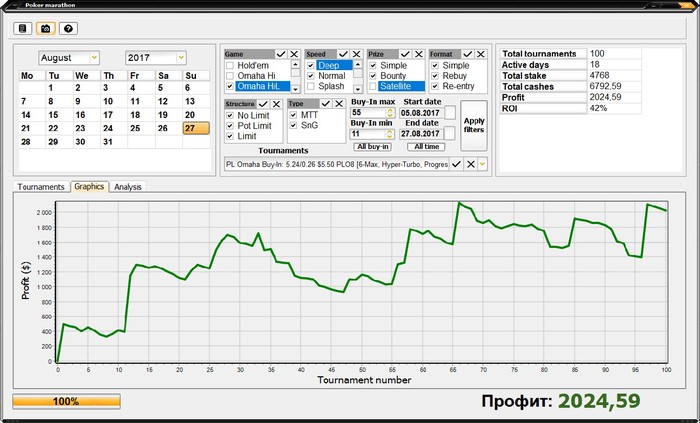
Task: Toggle the Omaha Hi checkbox
Action: tap(230, 76)
